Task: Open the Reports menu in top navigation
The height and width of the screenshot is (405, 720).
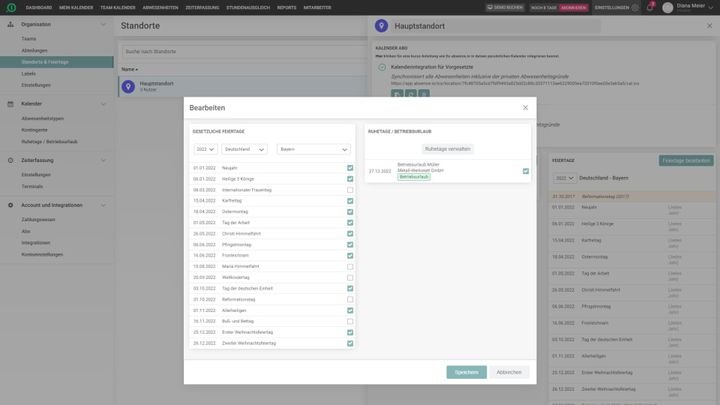Action: tap(286, 7)
